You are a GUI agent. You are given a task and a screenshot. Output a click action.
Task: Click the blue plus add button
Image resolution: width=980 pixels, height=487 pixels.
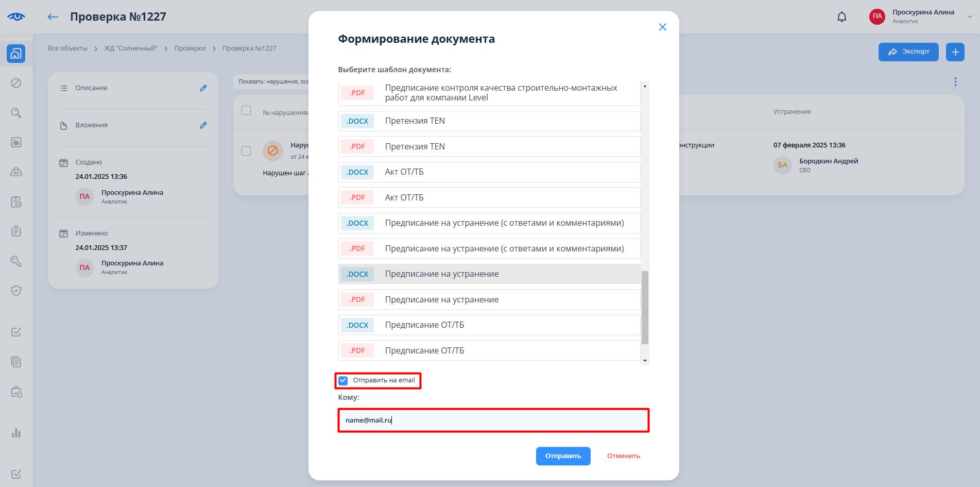pos(955,52)
